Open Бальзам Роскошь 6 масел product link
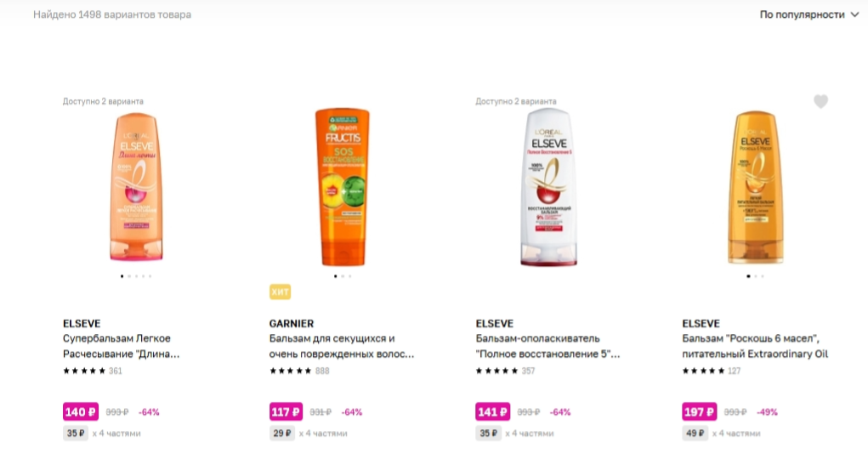This screenshot has height=465, width=868. click(755, 346)
